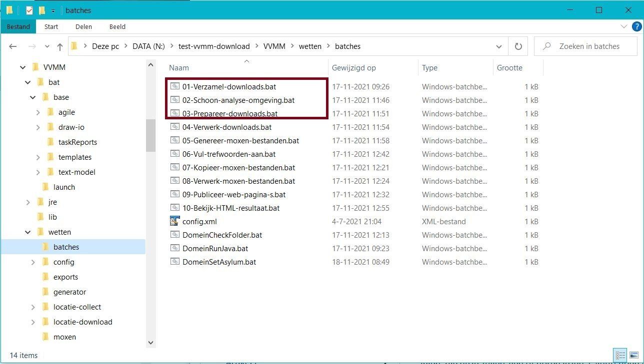Navigate to Deze pc in breadcrumb
This screenshot has width=644, height=364.
pos(105,46)
